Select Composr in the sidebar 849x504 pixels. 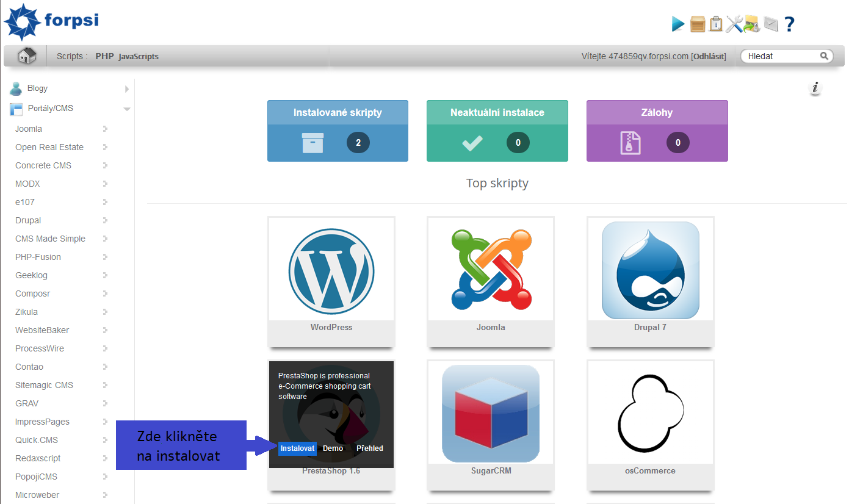(x=32, y=293)
